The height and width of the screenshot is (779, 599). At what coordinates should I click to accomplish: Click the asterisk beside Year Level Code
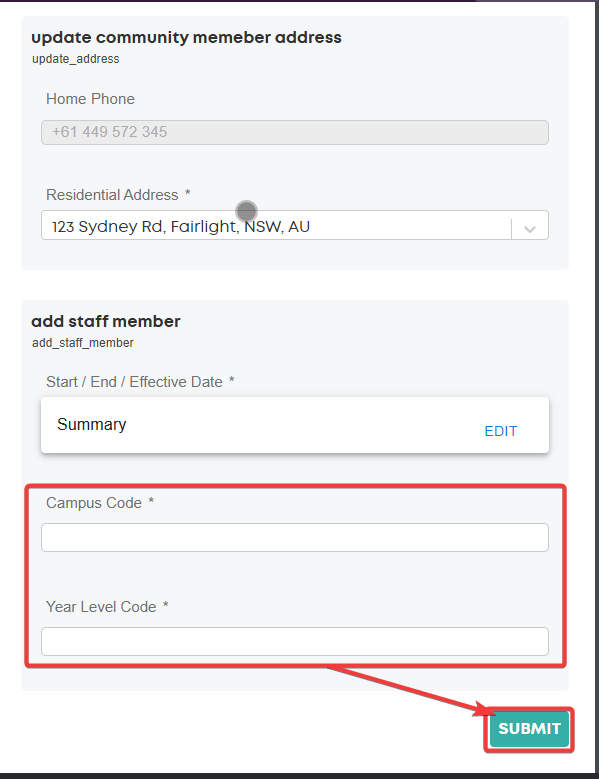[166, 605]
